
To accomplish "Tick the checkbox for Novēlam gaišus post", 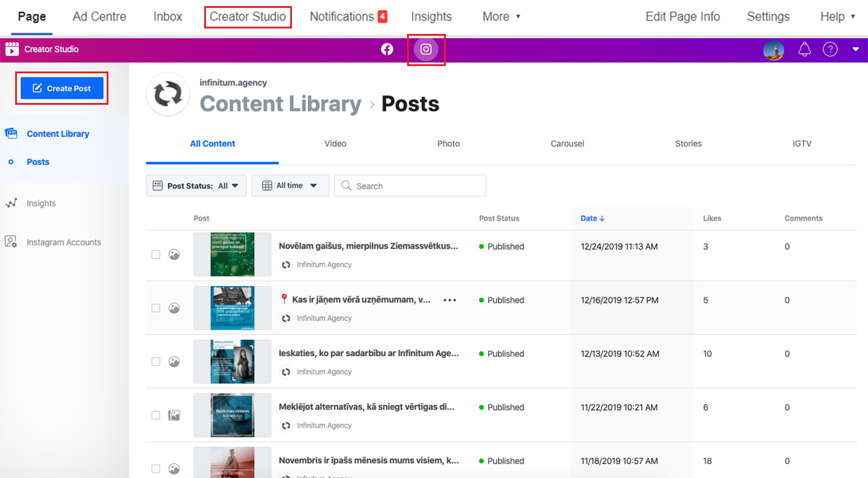I will point(156,254).
